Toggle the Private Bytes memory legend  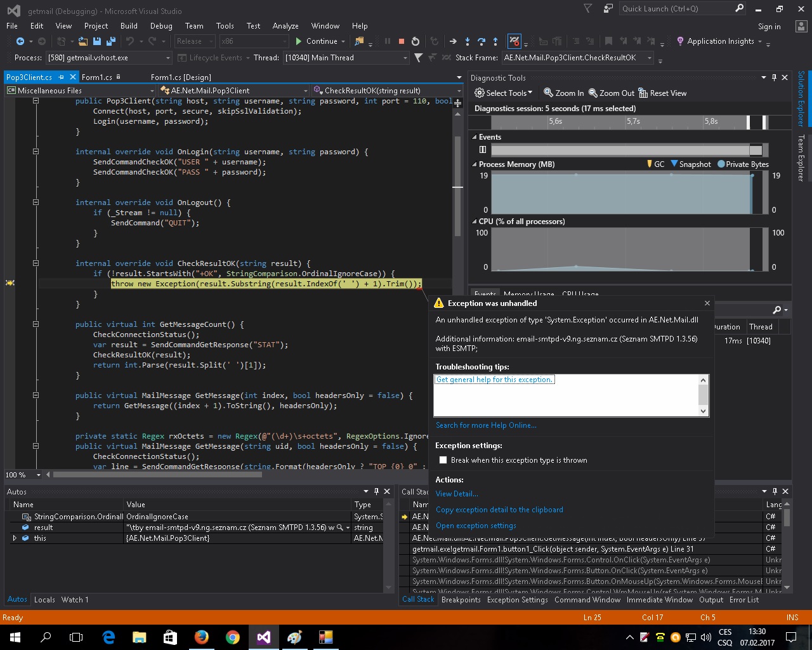coord(743,164)
